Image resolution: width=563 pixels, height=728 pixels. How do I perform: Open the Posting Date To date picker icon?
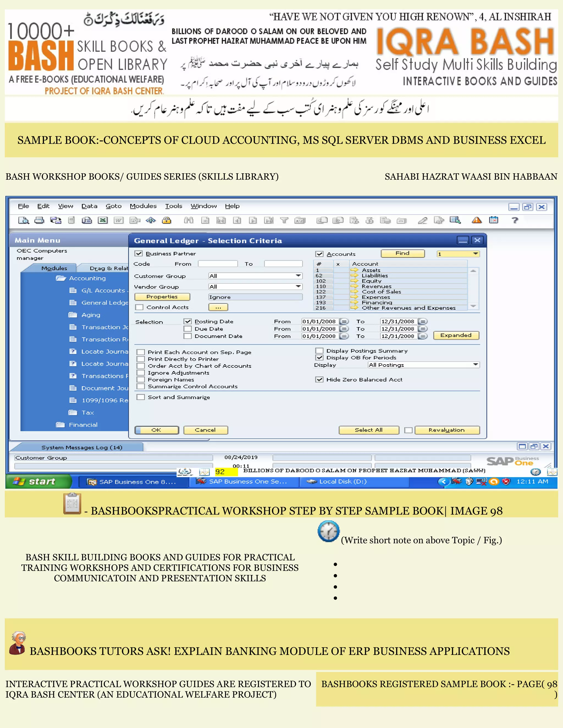(423, 321)
